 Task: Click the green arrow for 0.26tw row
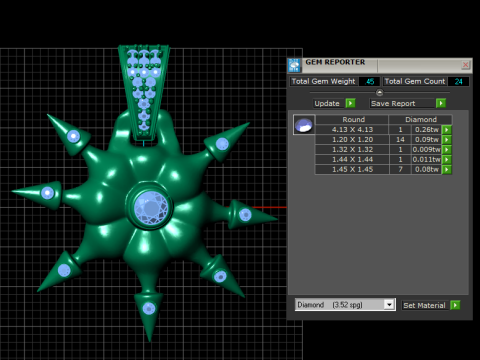(x=447, y=130)
